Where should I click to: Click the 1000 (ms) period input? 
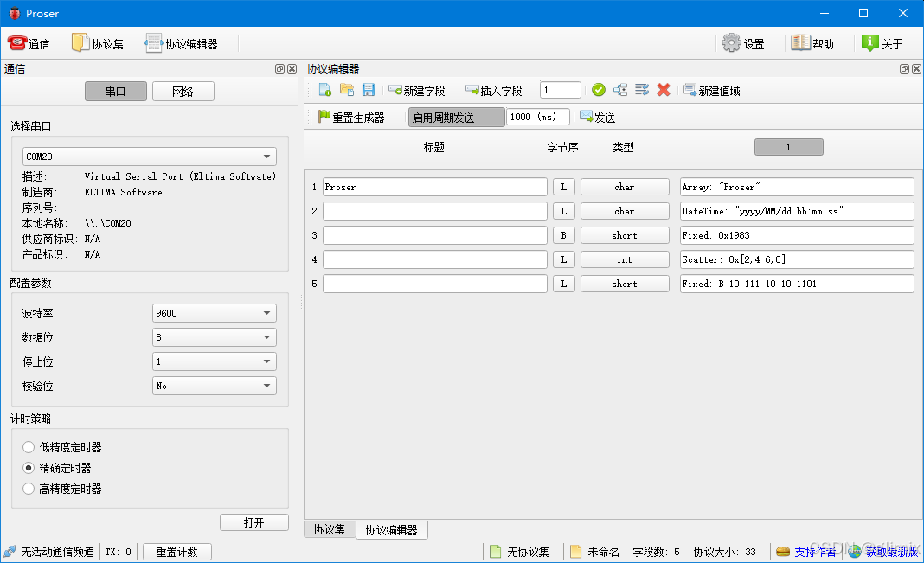click(x=538, y=117)
